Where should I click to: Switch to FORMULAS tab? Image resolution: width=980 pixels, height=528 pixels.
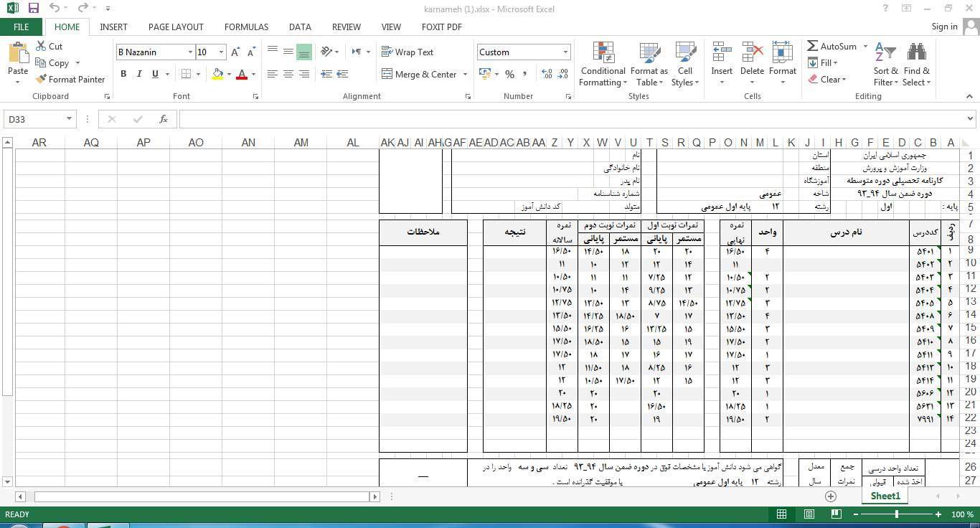pos(246,27)
